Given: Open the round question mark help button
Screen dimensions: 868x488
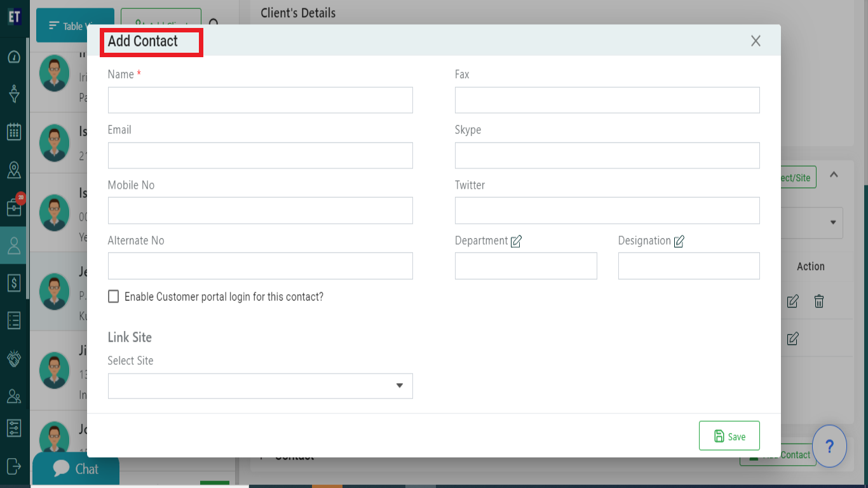Looking at the screenshot, I should 829,446.
